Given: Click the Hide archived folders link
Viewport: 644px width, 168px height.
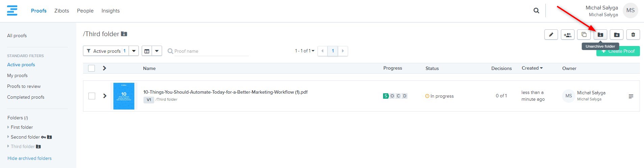Looking at the screenshot, I should pyautogui.click(x=29, y=158).
